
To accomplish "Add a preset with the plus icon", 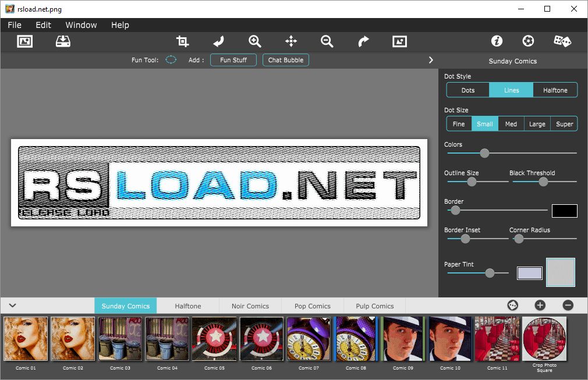I will click(x=540, y=306).
